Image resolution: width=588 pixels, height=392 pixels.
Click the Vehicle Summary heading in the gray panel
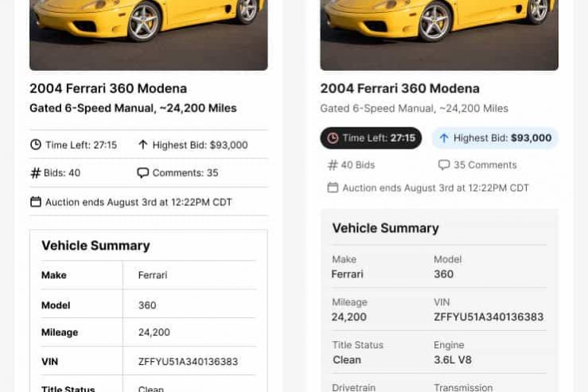385,228
